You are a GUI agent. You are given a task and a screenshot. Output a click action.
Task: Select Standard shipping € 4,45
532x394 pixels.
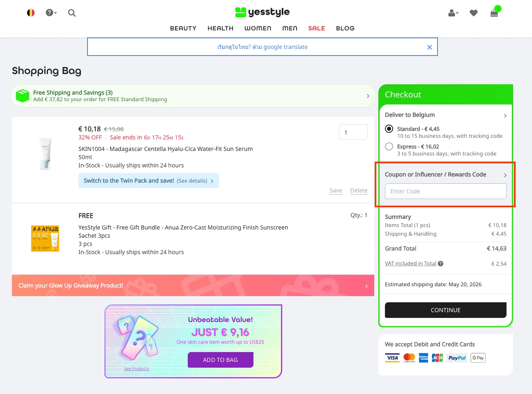click(389, 129)
